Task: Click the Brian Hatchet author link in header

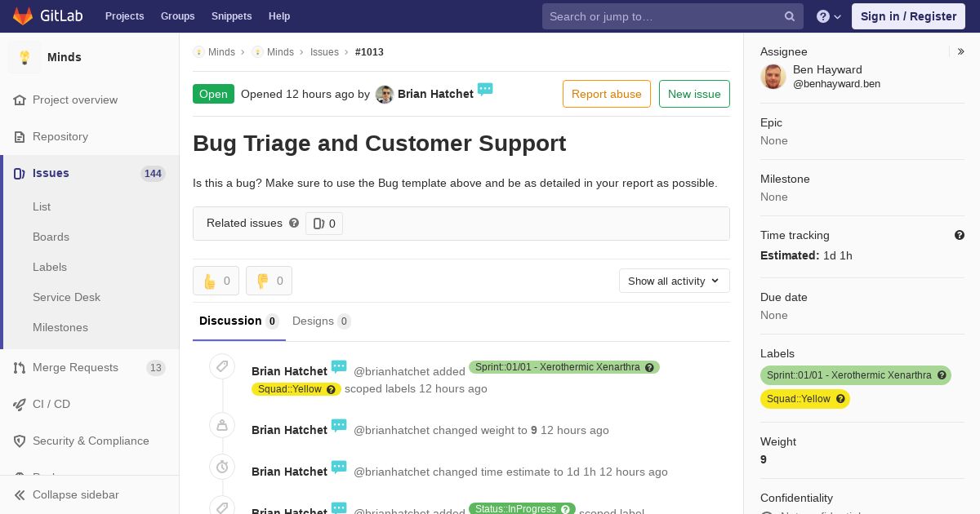Action: (435, 94)
